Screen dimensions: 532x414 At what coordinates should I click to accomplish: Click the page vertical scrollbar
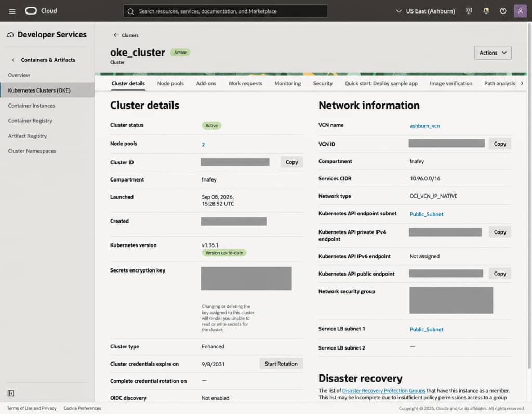pyautogui.click(x=529, y=196)
